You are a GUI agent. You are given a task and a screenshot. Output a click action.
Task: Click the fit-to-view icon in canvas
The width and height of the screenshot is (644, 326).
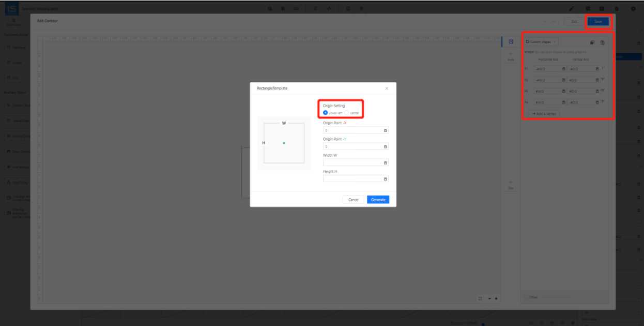pos(480,299)
